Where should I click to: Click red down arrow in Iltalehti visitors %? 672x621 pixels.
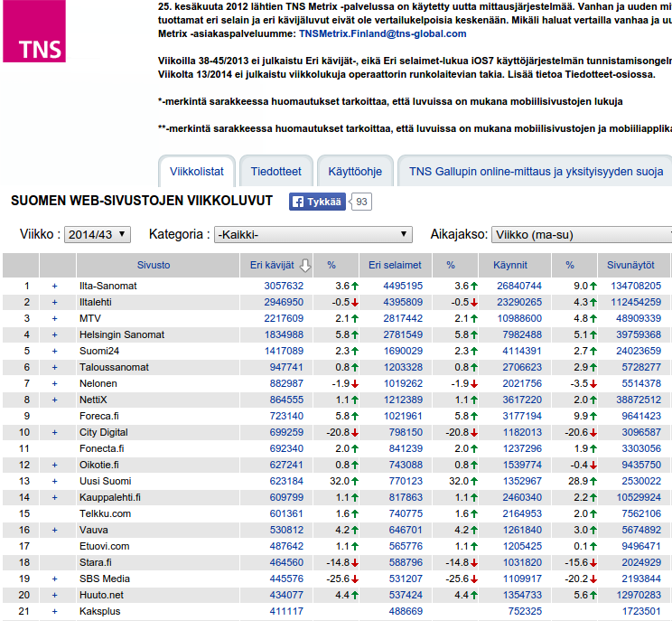tap(355, 303)
